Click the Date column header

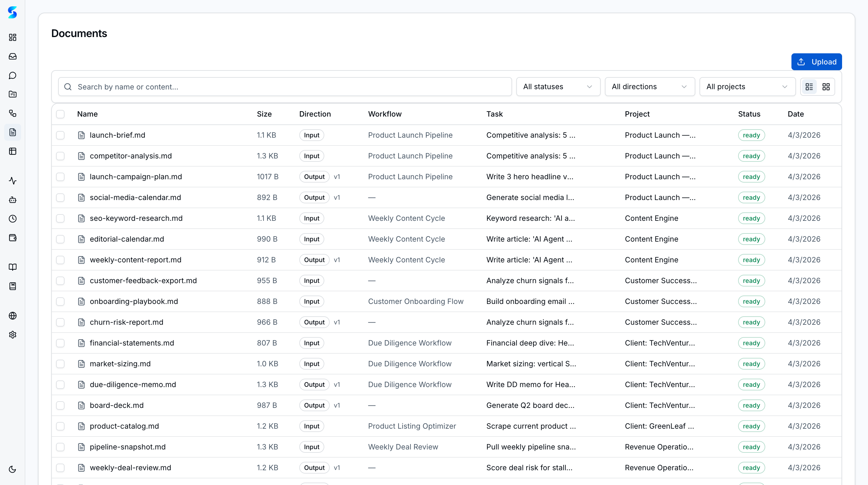click(x=795, y=114)
